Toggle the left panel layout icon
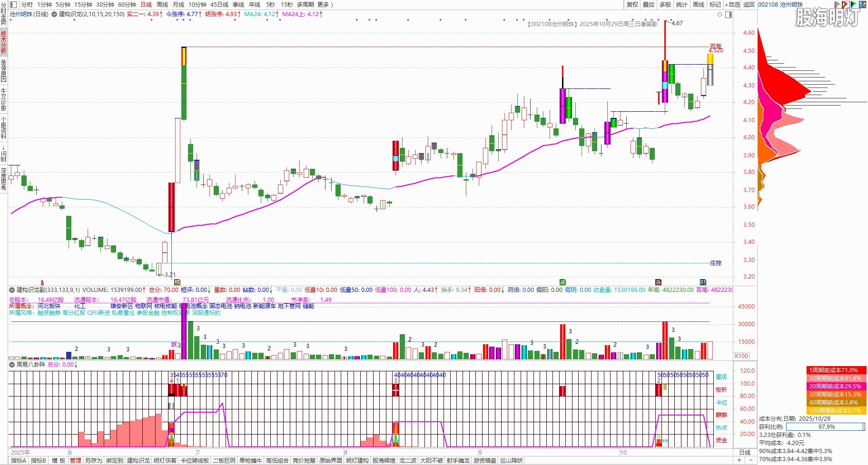 (x=13, y=5)
